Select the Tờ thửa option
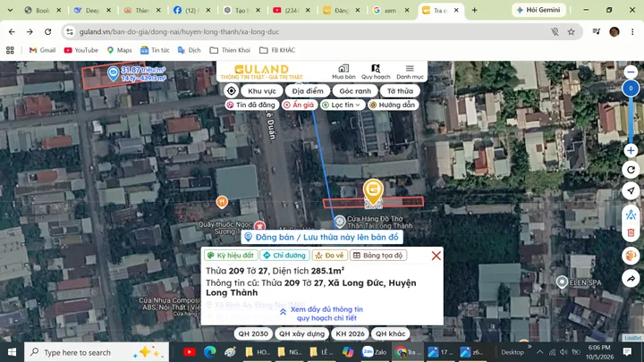 point(400,90)
